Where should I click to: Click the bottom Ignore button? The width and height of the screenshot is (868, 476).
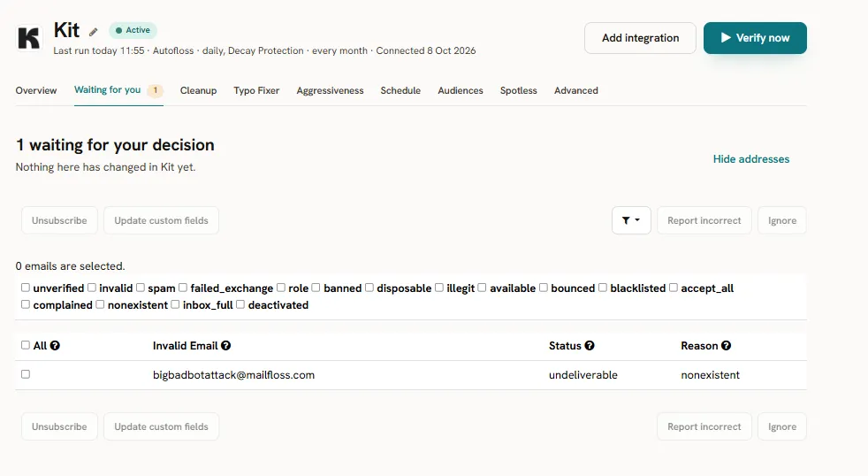(x=782, y=426)
